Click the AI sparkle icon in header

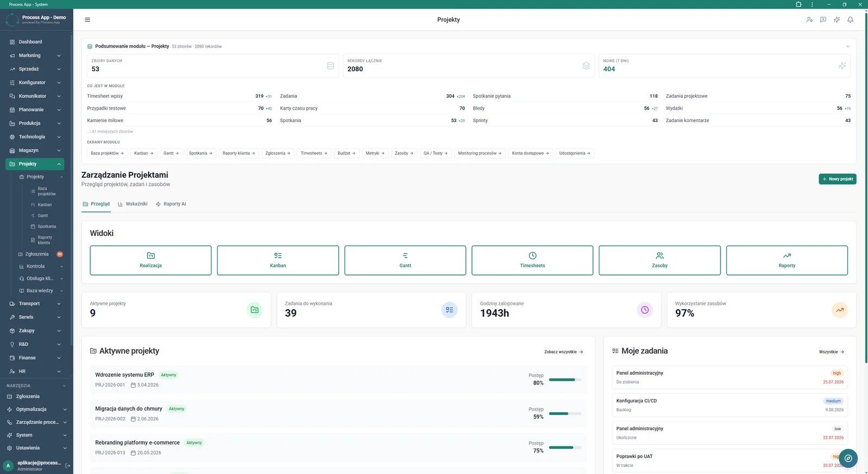(x=837, y=20)
